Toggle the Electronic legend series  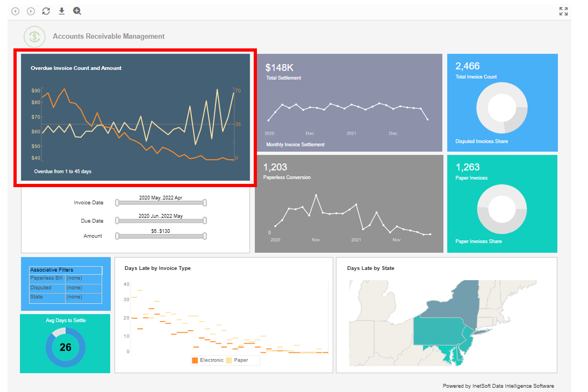[x=208, y=360]
